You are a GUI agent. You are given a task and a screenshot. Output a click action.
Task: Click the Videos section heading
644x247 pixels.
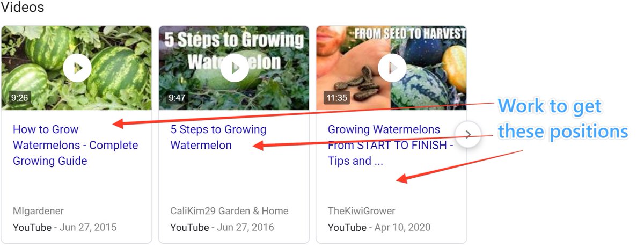(x=22, y=8)
